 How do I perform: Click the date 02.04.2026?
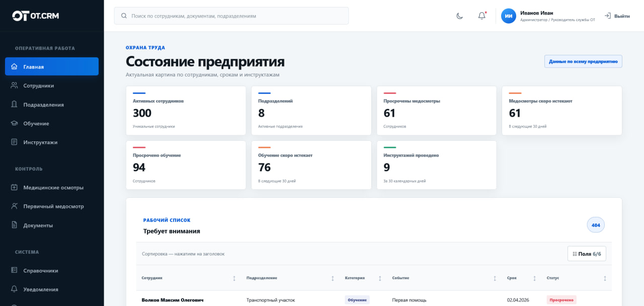point(519,300)
